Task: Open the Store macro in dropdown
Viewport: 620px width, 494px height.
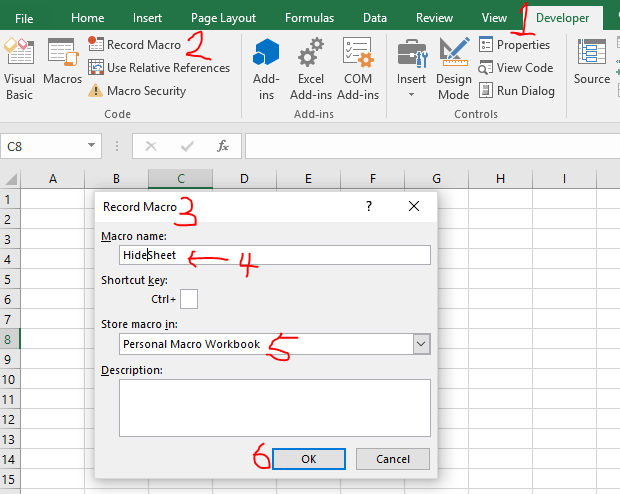Action: point(422,344)
